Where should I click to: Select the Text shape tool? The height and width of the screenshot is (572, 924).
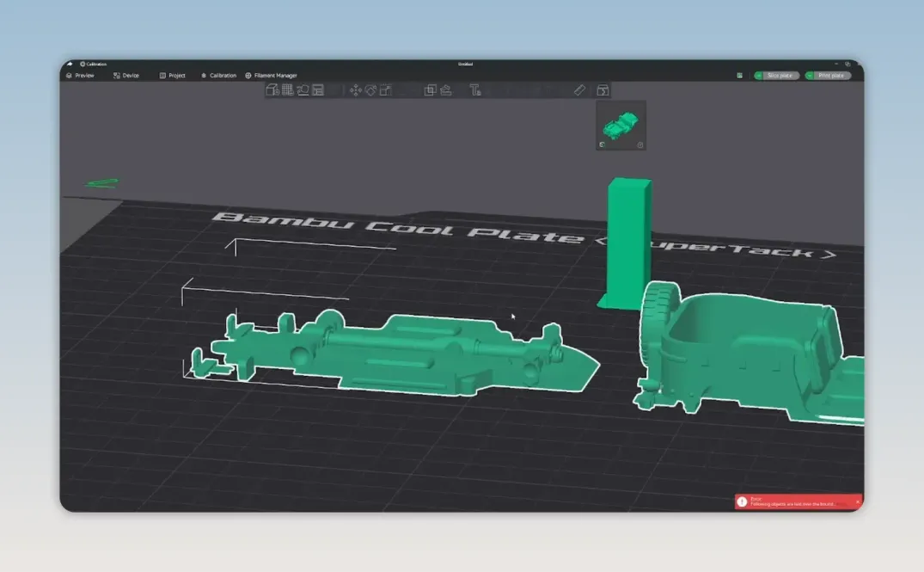pos(475,89)
